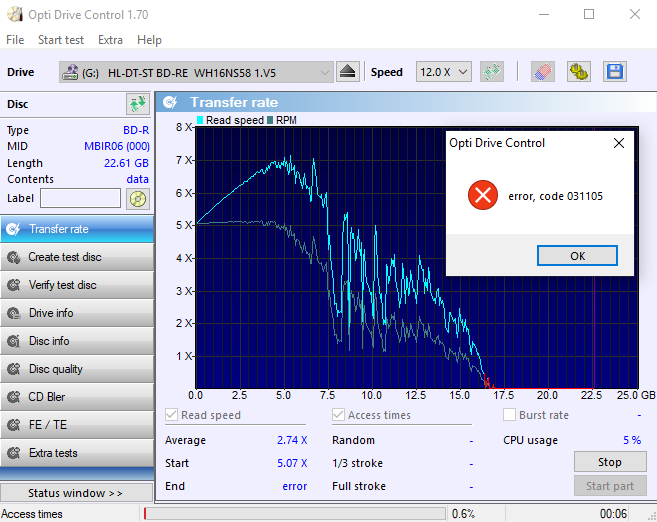Click the End value error

(x=295, y=486)
